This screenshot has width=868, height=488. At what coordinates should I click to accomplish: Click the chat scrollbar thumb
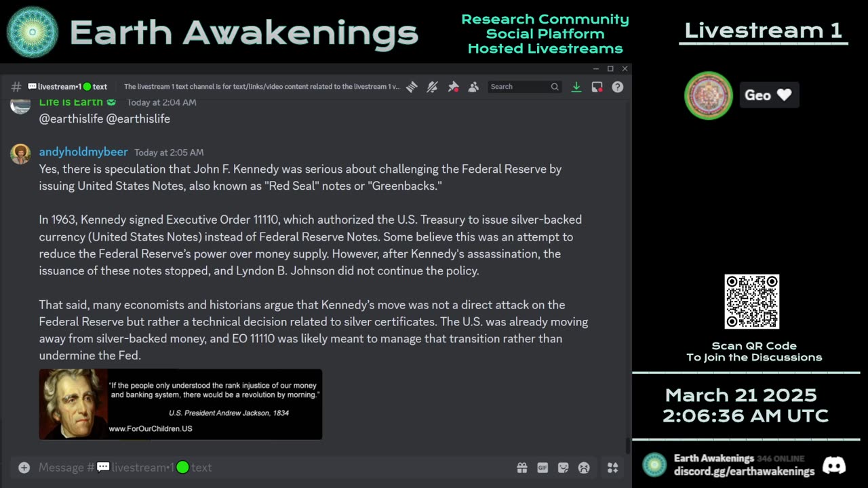point(627,446)
